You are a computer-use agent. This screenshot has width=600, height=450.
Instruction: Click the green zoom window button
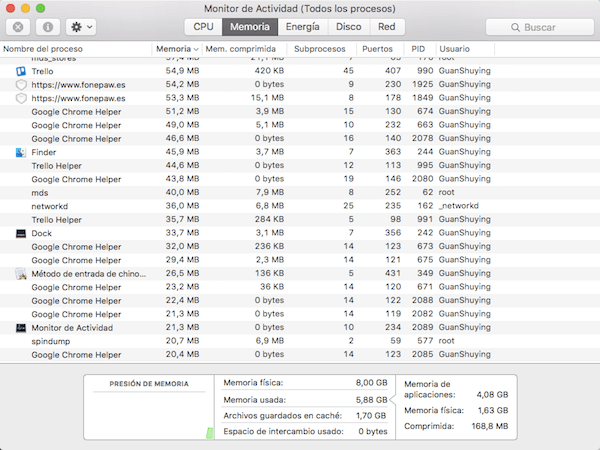41,8
